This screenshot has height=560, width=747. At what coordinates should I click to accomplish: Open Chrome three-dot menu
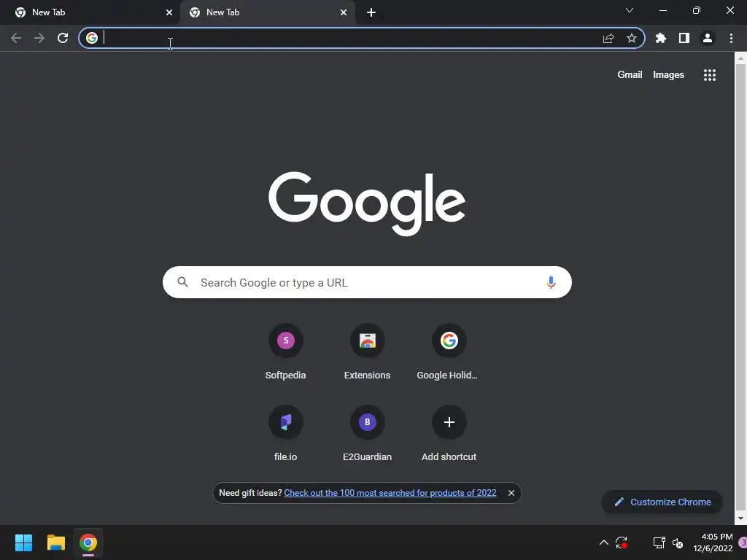pyautogui.click(x=731, y=38)
